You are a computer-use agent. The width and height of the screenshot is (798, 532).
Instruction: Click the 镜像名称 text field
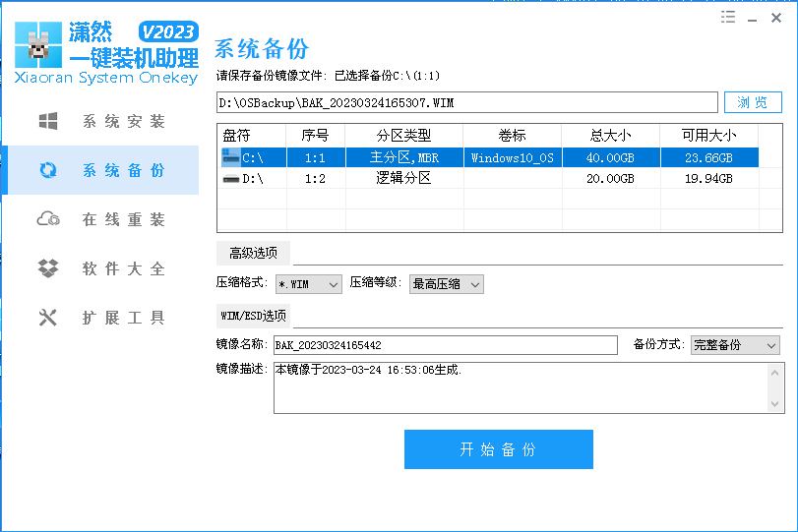tap(444, 345)
